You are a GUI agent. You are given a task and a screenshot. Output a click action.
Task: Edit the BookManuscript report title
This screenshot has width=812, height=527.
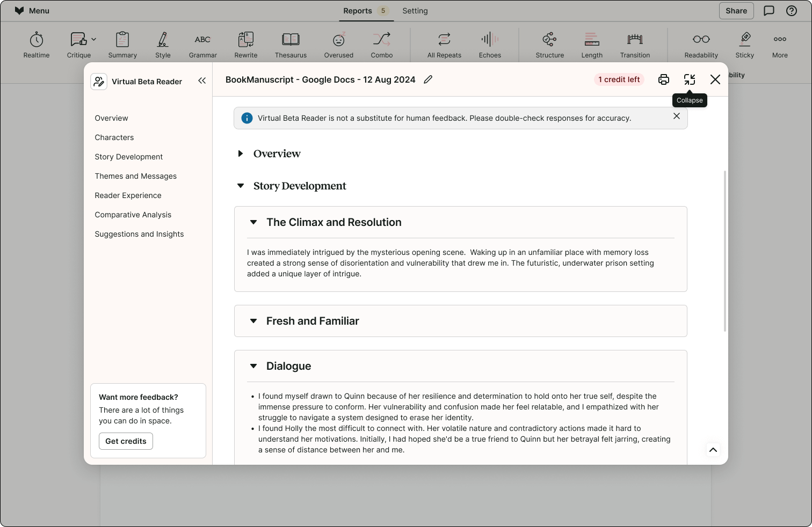[428, 79]
